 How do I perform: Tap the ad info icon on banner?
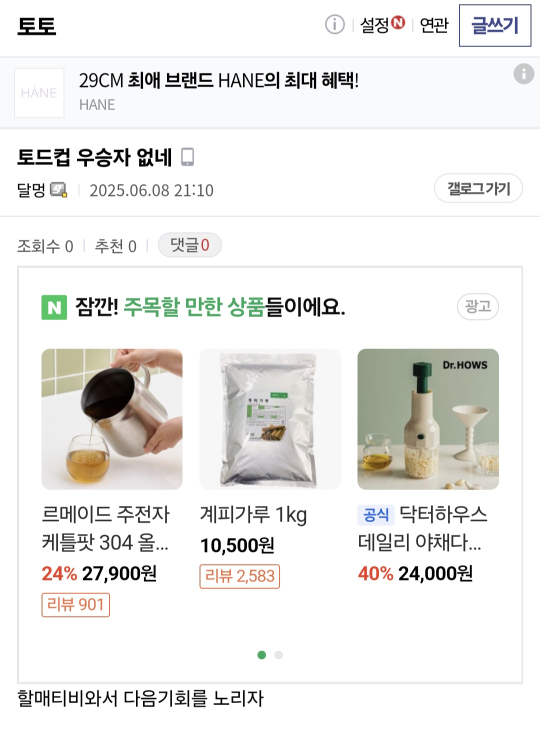point(523,74)
